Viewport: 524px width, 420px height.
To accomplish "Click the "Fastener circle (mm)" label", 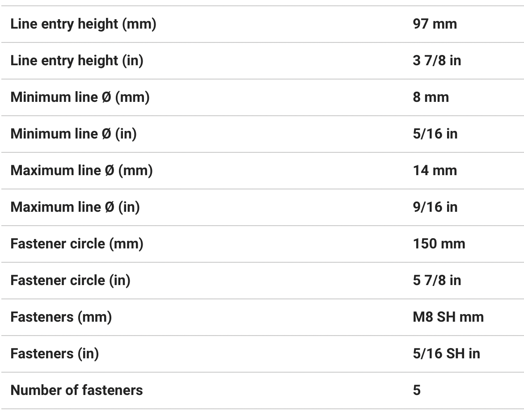I will tap(77, 244).
